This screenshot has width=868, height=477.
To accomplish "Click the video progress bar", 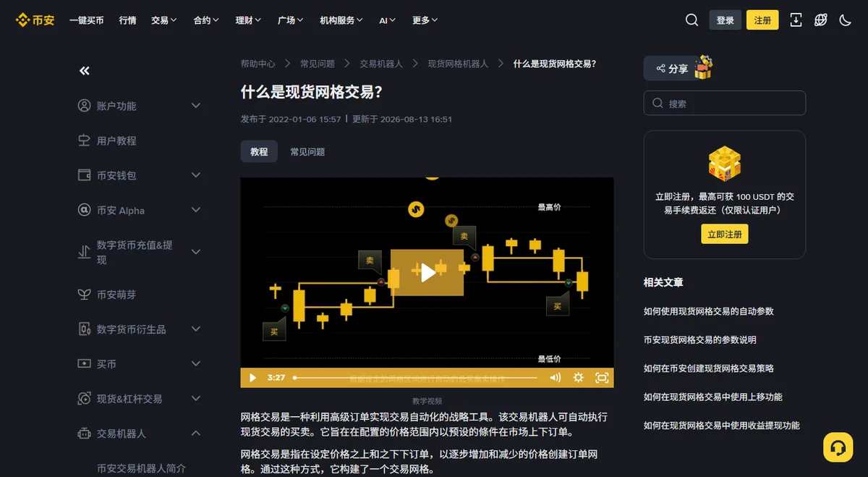I will (415, 377).
